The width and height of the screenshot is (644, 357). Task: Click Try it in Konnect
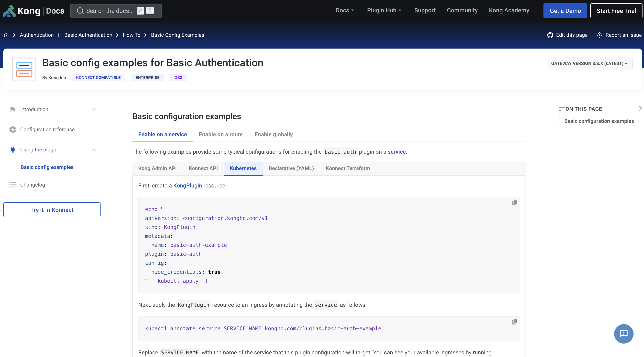pyautogui.click(x=52, y=210)
